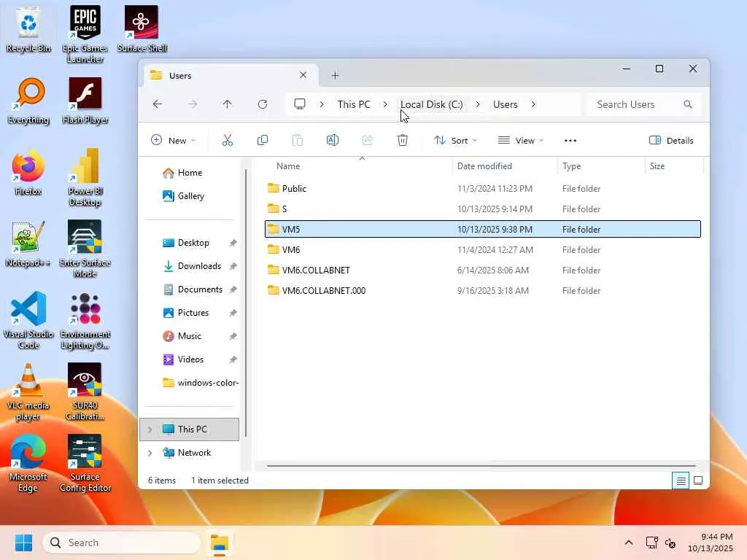
Task: Launch VLC media player shortcut
Action: point(28,392)
